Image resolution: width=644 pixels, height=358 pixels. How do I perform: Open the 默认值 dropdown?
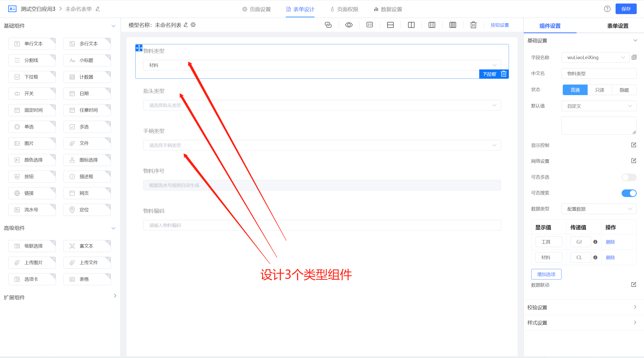pos(599,106)
